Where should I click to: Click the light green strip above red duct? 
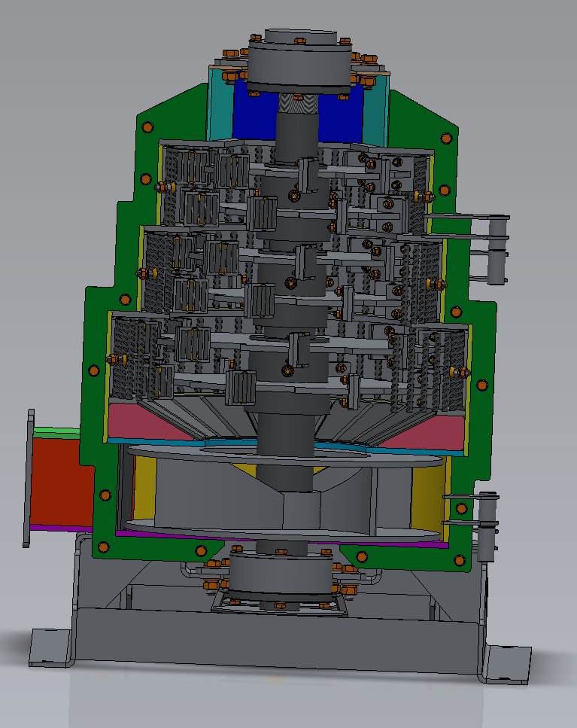point(57,431)
